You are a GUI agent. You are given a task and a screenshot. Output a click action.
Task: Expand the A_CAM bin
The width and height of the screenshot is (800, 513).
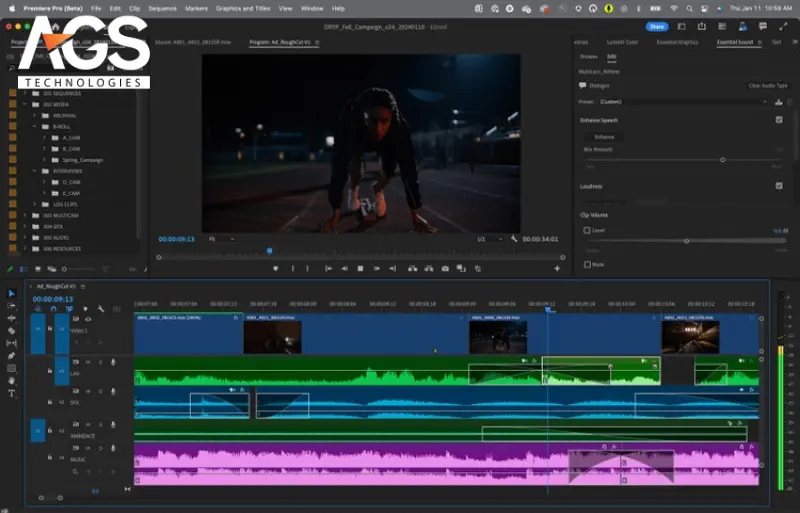44,138
